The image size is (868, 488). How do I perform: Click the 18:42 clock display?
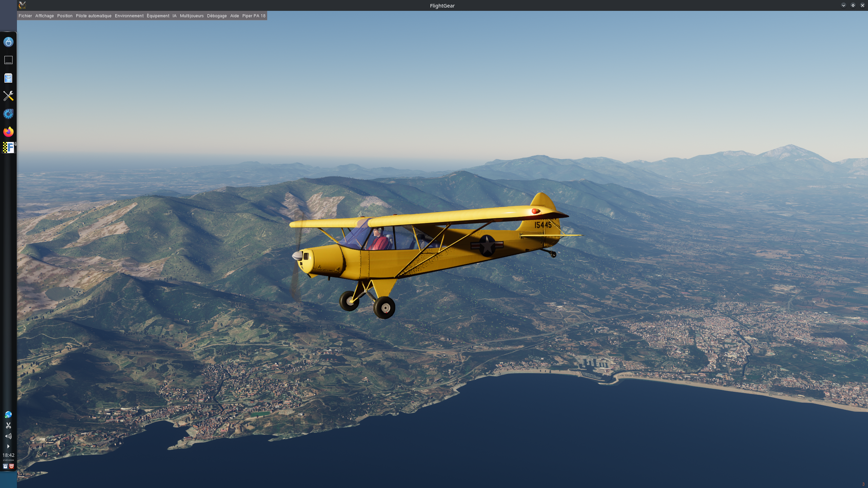point(8,455)
